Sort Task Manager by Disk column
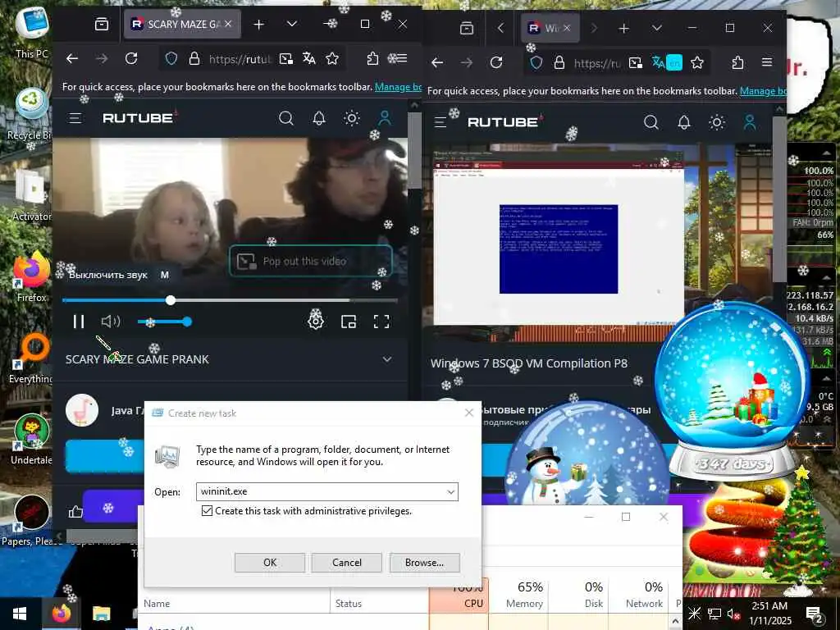840x630 pixels. [578, 595]
